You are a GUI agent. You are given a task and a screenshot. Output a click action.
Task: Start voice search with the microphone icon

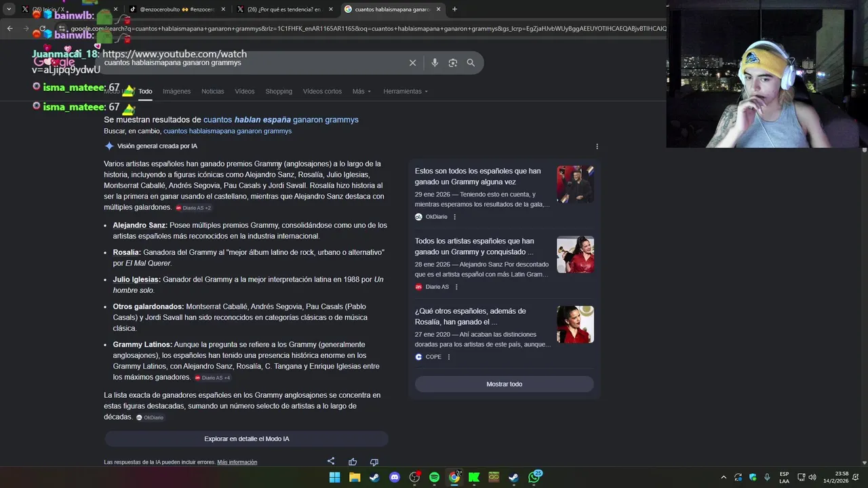tap(435, 62)
